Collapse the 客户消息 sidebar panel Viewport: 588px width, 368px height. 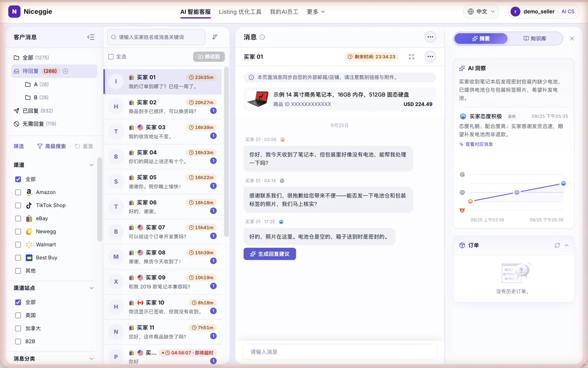(x=91, y=37)
